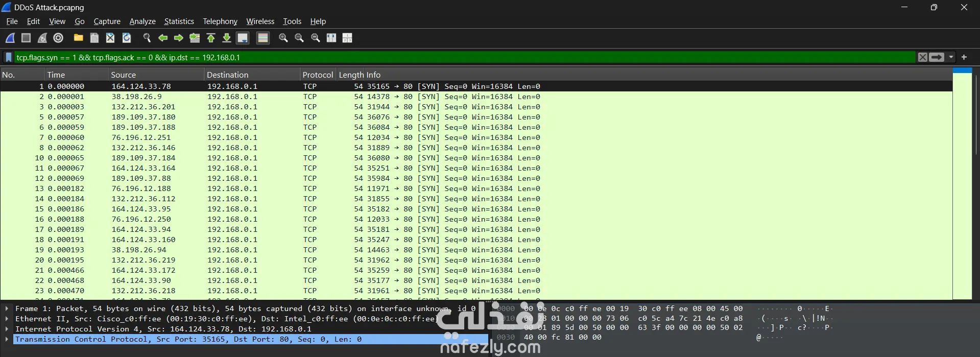Stop the running packet capture
Screen dimensions: 980x357
point(26,38)
